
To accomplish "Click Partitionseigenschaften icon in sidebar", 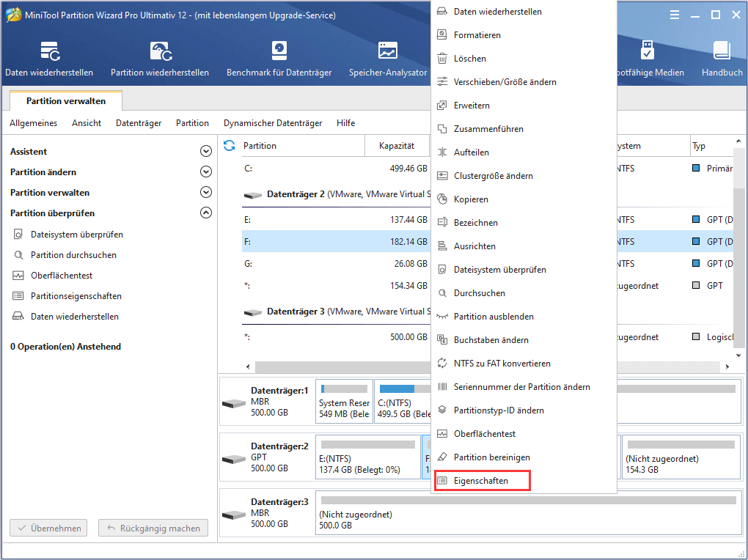I will [18, 295].
